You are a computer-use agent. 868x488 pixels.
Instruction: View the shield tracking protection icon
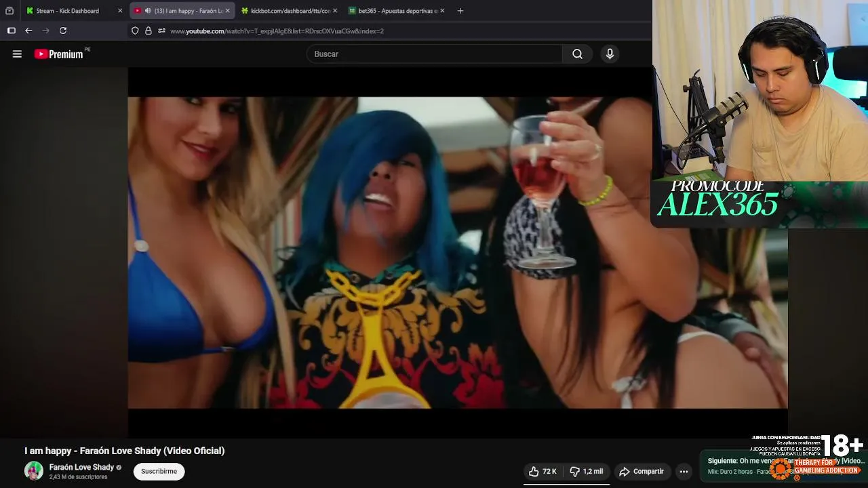[x=135, y=30]
